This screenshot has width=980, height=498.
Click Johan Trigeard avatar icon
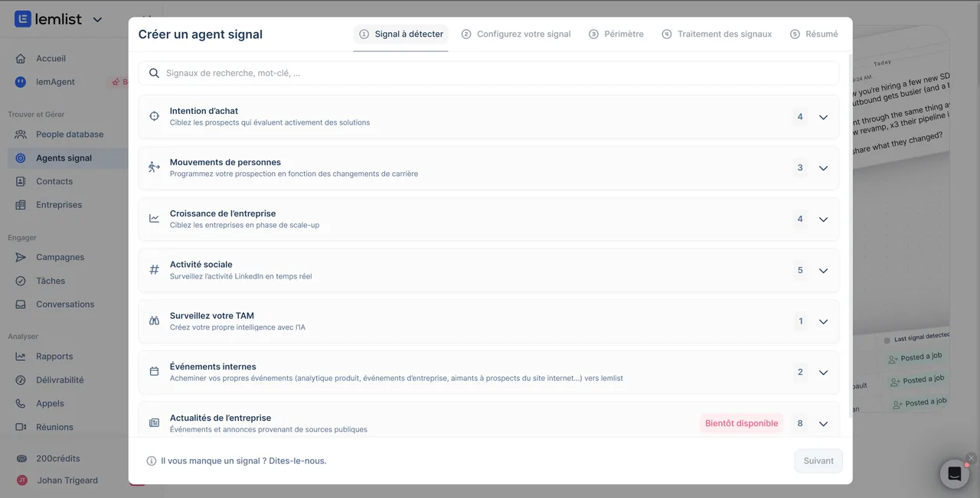[x=21, y=480]
